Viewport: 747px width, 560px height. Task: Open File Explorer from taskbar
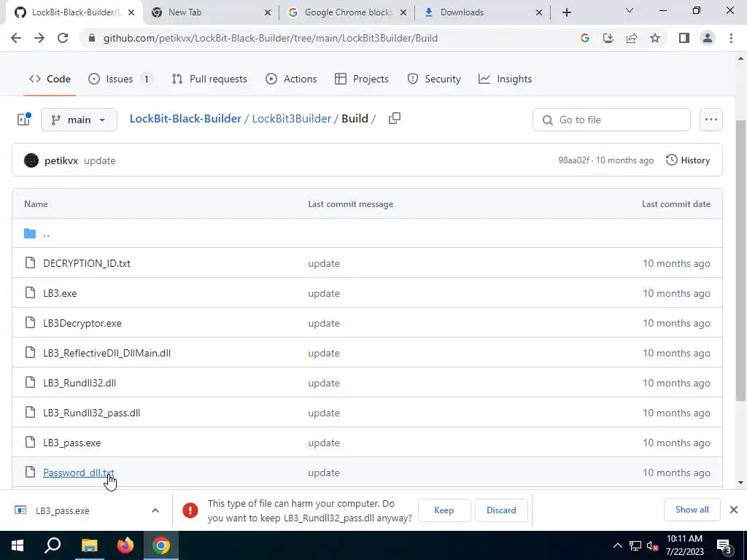click(x=89, y=545)
